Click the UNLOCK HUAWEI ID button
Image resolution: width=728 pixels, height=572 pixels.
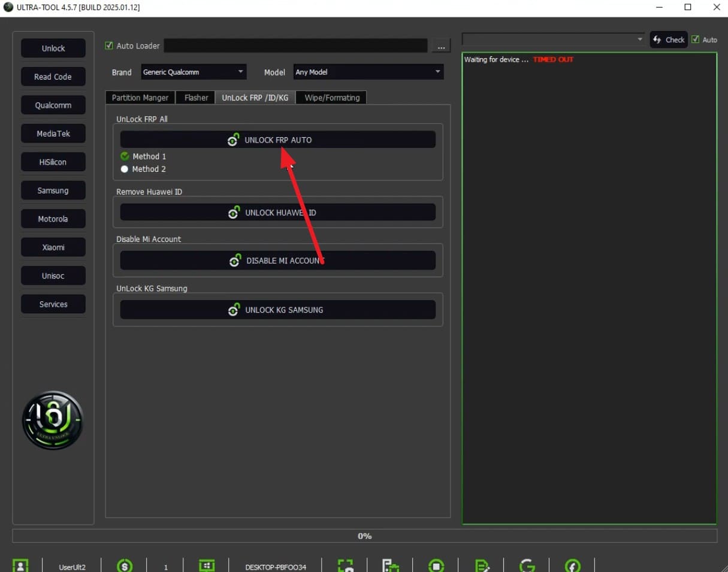pyautogui.click(x=278, y=213)
